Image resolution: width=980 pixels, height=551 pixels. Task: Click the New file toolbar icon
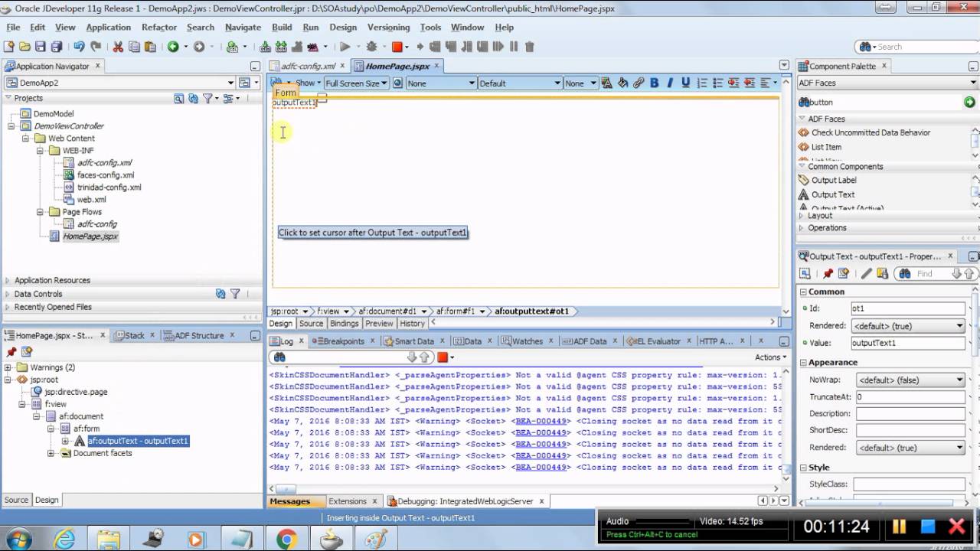click(10, 47)
